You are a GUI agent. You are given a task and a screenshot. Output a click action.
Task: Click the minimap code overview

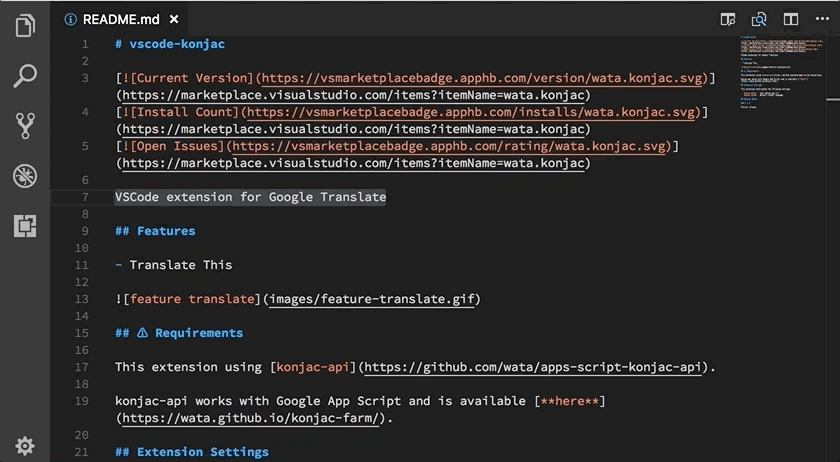click(782, 72)
